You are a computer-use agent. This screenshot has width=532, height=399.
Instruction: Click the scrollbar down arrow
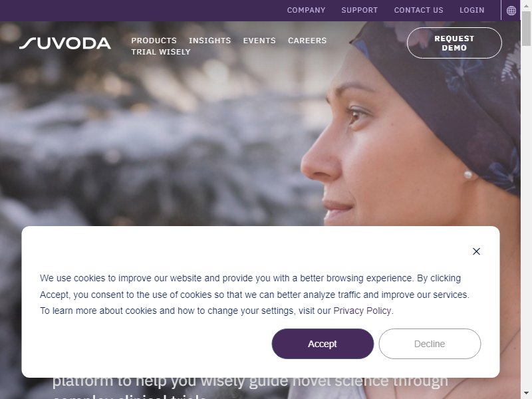(x=526, y=394)
